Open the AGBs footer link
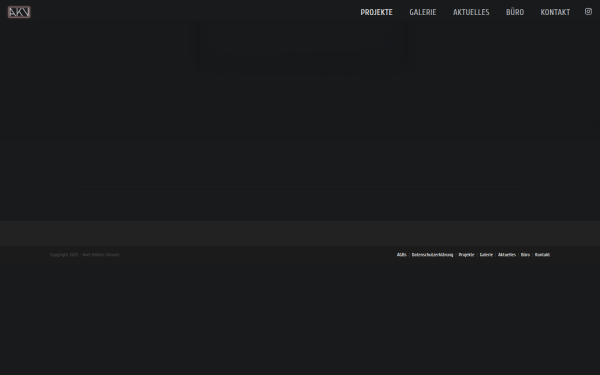 [402, 255]
